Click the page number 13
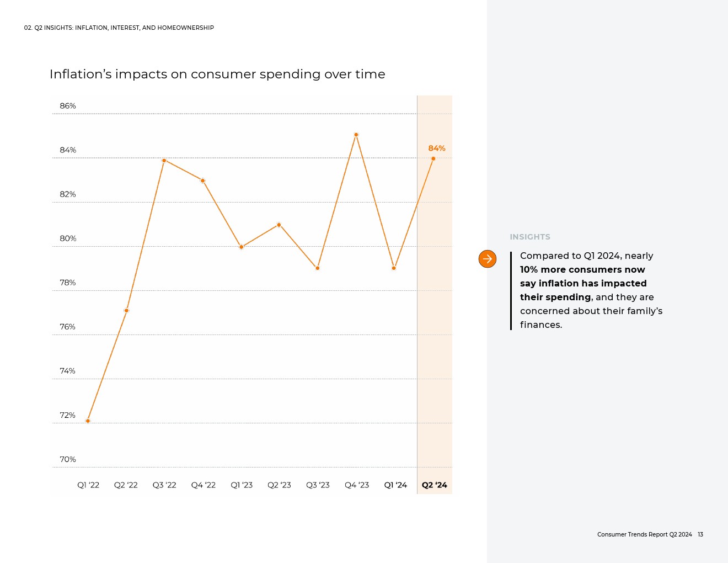Viewport: 728px width, 563px height. tap(700, 534)
